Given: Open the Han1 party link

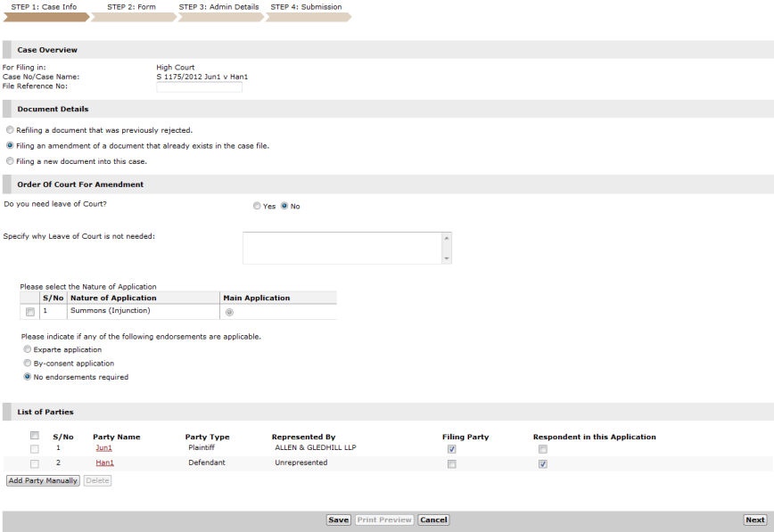Looking at the screenshot, I should click(104, 463).
